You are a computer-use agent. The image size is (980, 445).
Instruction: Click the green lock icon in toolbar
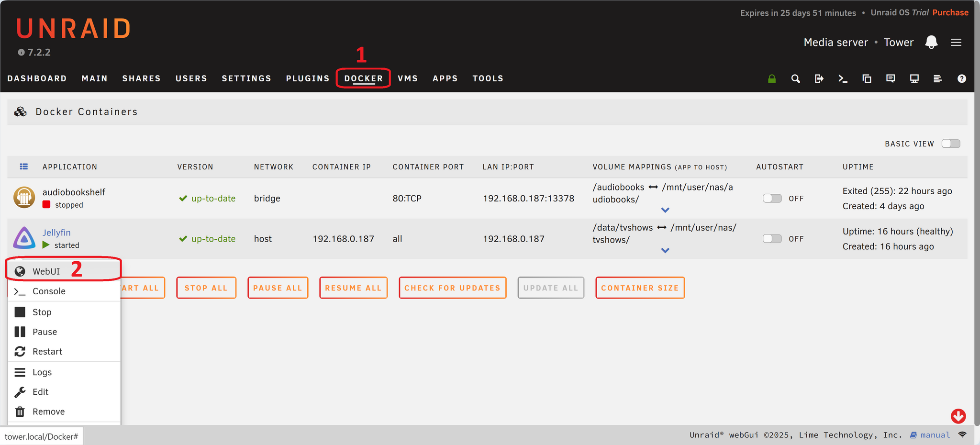pyautogui.click(x=772, y=78)
